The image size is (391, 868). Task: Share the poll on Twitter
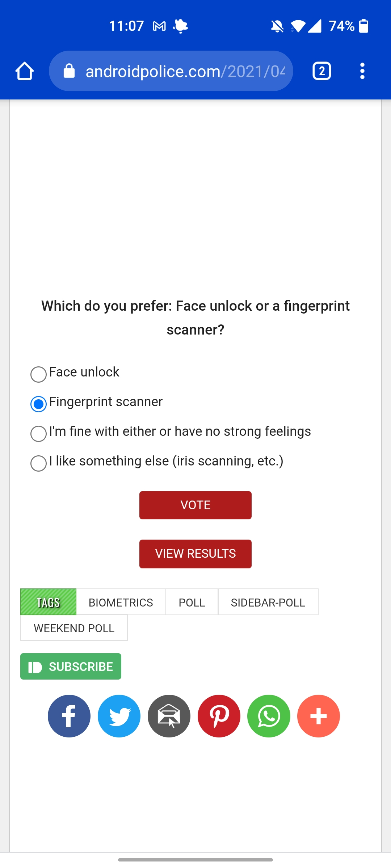119,716
